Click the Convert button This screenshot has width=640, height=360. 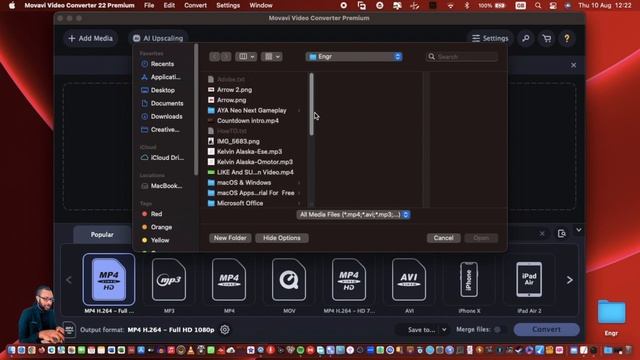[x=547, y=329]
